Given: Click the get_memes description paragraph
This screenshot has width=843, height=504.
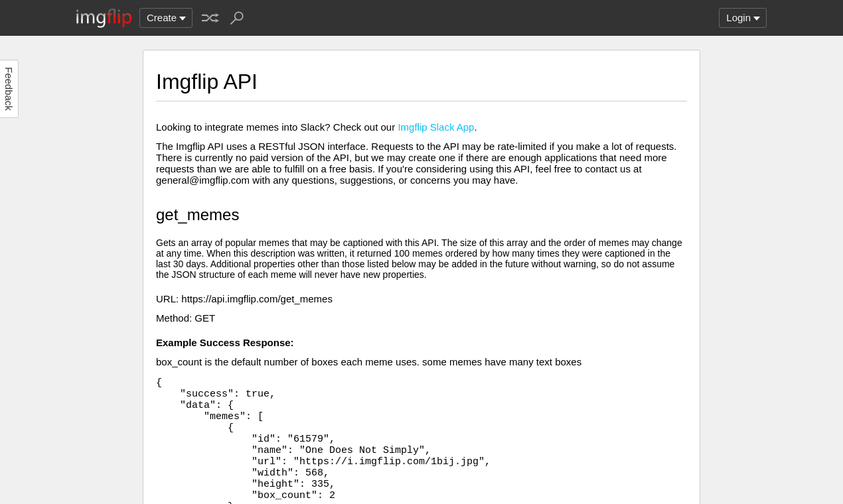Looking at the screenshot, I should click(420, 259).
